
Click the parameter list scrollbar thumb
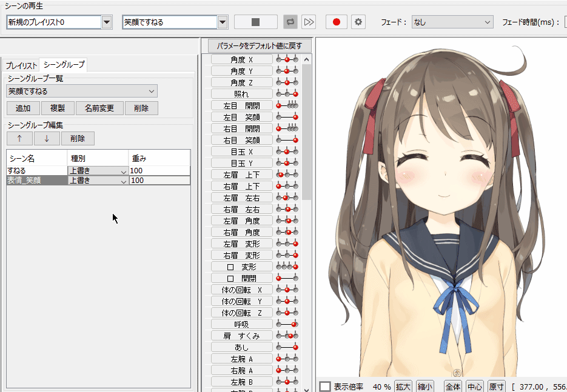coord(307,132)
